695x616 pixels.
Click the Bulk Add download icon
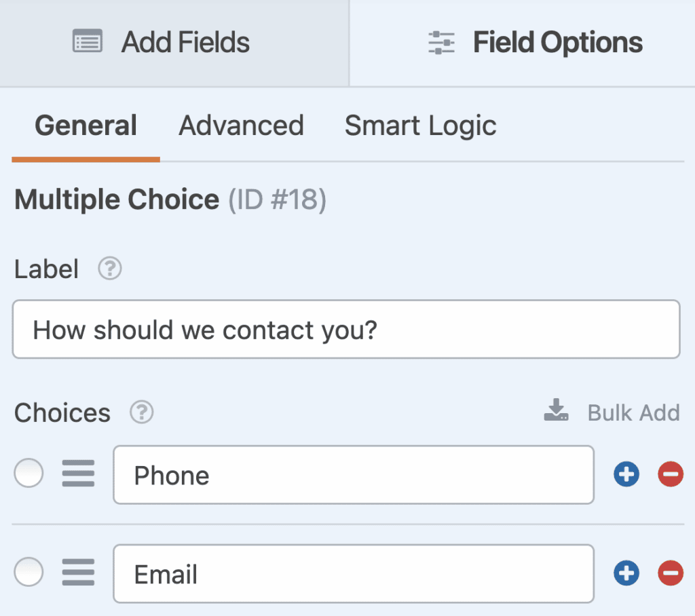[x=556, y=410]
